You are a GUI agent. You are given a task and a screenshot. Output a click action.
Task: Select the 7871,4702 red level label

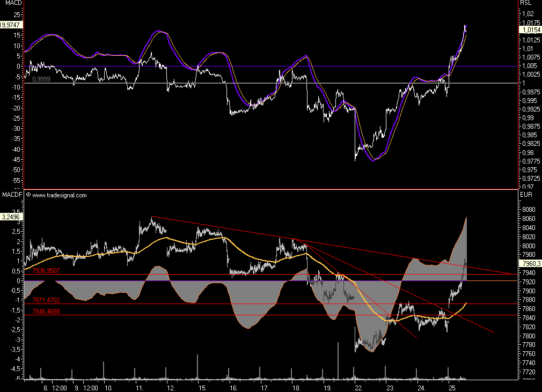46,301
